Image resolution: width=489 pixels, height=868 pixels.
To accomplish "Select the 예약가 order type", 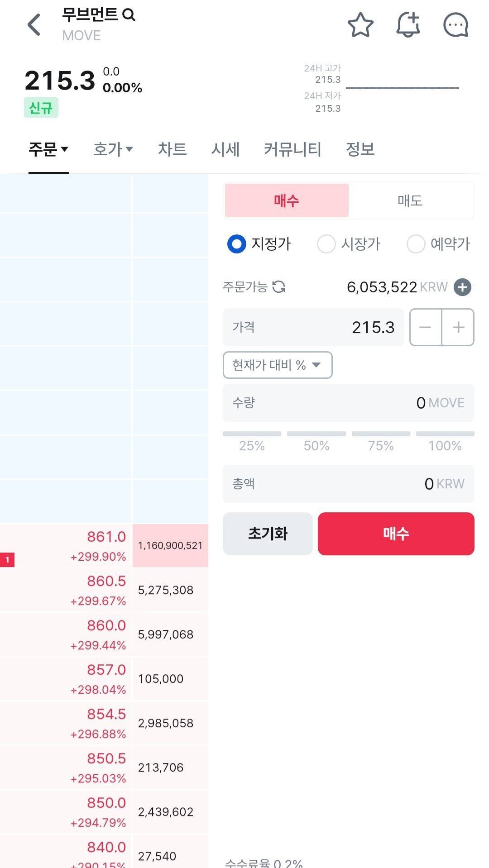I will (x=438, y=244).
